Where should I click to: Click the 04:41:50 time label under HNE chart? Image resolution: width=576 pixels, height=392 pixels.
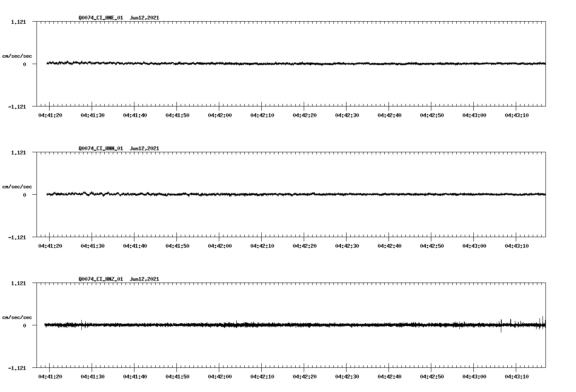pyautogui.click(x=177, y=115)
